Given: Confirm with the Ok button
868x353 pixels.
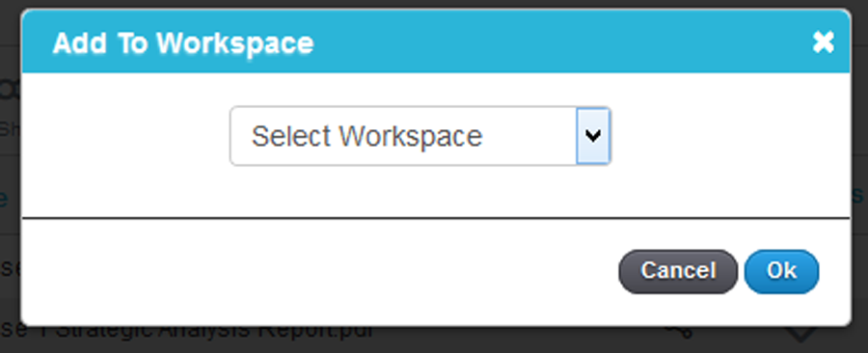Looking at the screenshot, I should pos(781,271).
